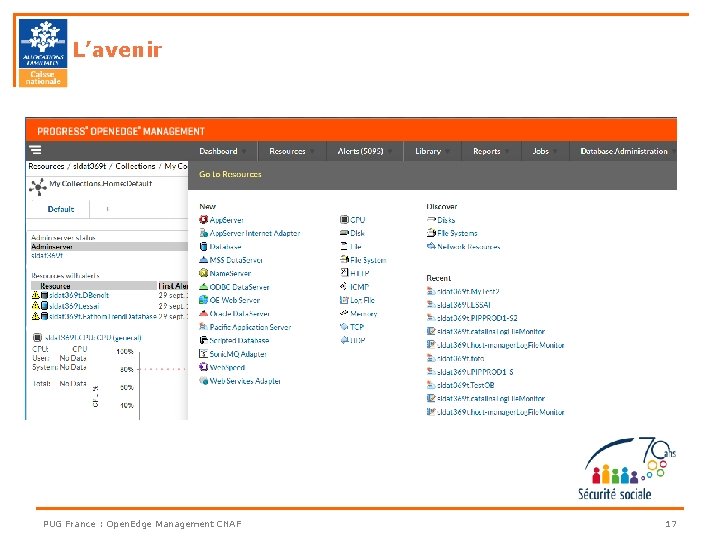Click the Network Resources icon

pyautogui.click(x=431, y=246)
